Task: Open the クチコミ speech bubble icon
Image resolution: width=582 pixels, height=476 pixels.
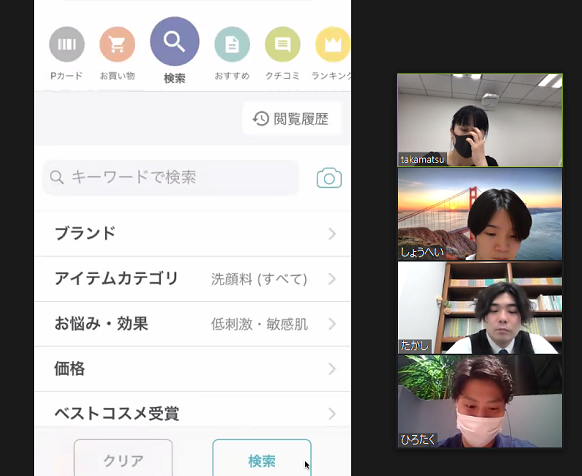Action: coord(282,44)
